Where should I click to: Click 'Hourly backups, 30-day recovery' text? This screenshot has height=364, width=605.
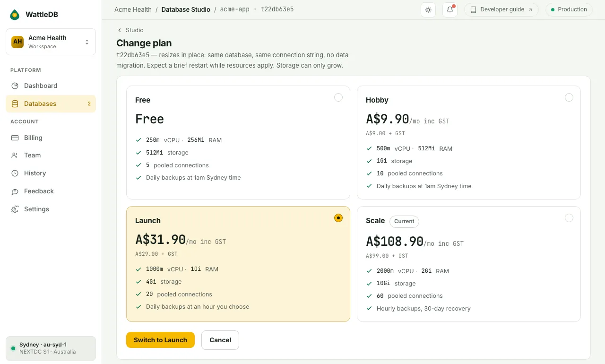423,309
